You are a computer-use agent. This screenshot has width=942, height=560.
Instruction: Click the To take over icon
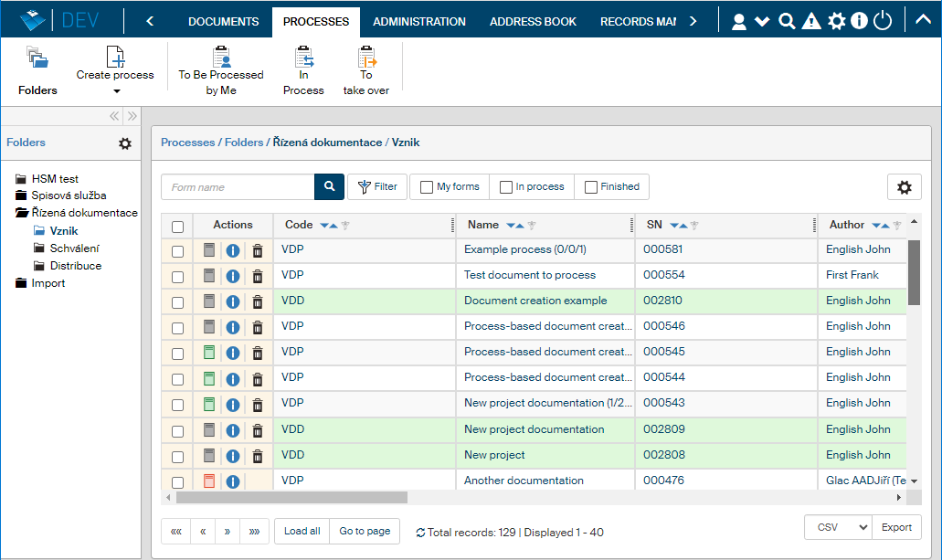click(366, 58)
